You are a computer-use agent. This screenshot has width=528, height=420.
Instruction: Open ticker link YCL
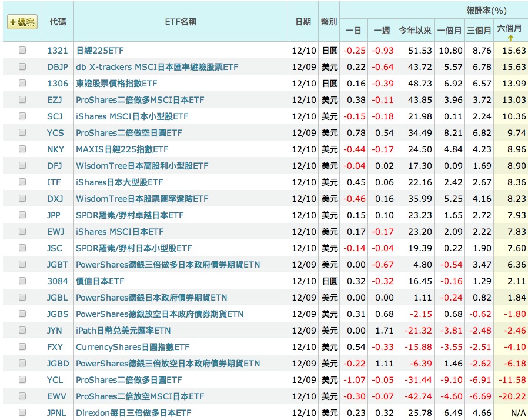(55, 380)
